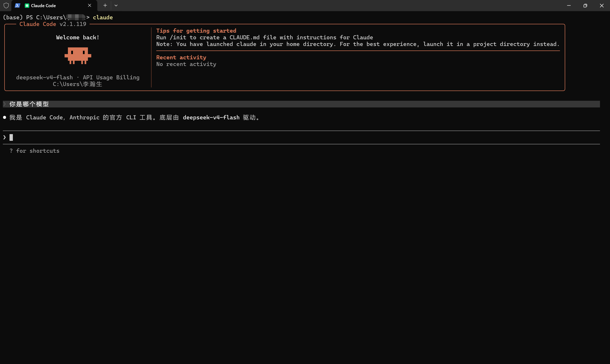Click the deepseek-v4-flash model label

[x=44, y=77]
